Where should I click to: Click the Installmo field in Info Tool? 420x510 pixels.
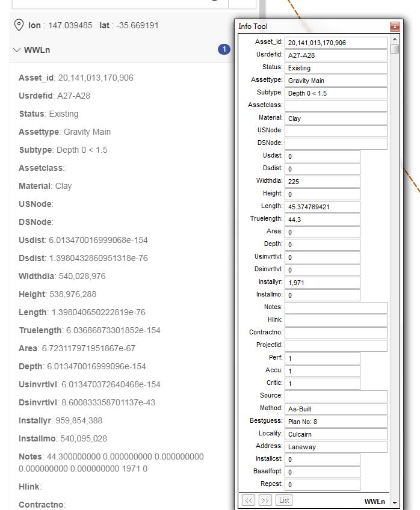point(323,295)
